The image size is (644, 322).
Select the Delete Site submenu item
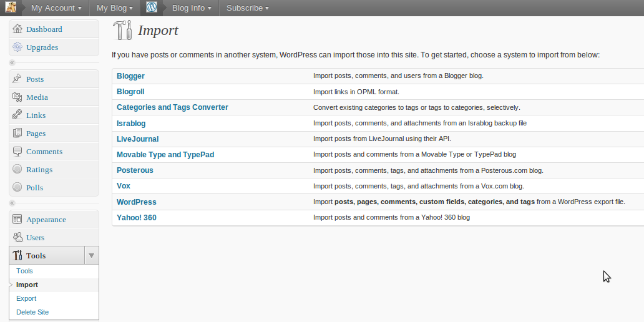coord(32,312)
